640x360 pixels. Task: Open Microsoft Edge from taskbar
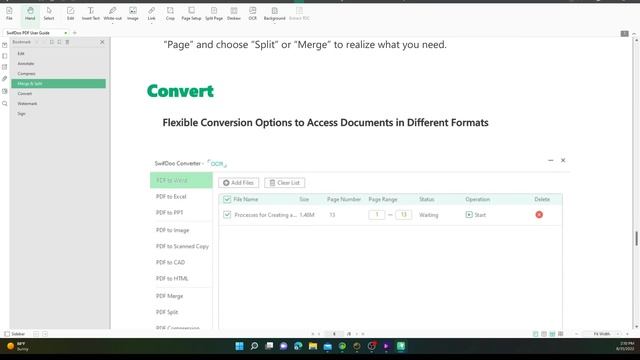point(298,346)
